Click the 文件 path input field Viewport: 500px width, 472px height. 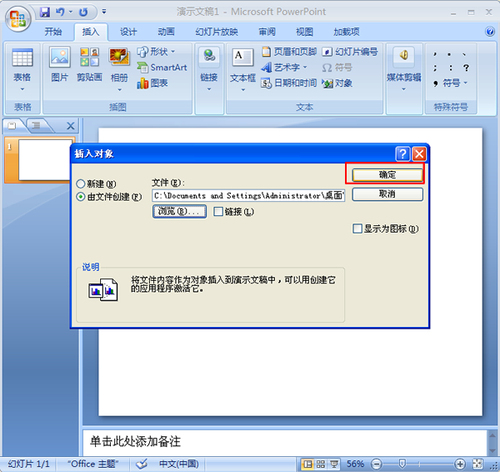(x=248, y=196)
